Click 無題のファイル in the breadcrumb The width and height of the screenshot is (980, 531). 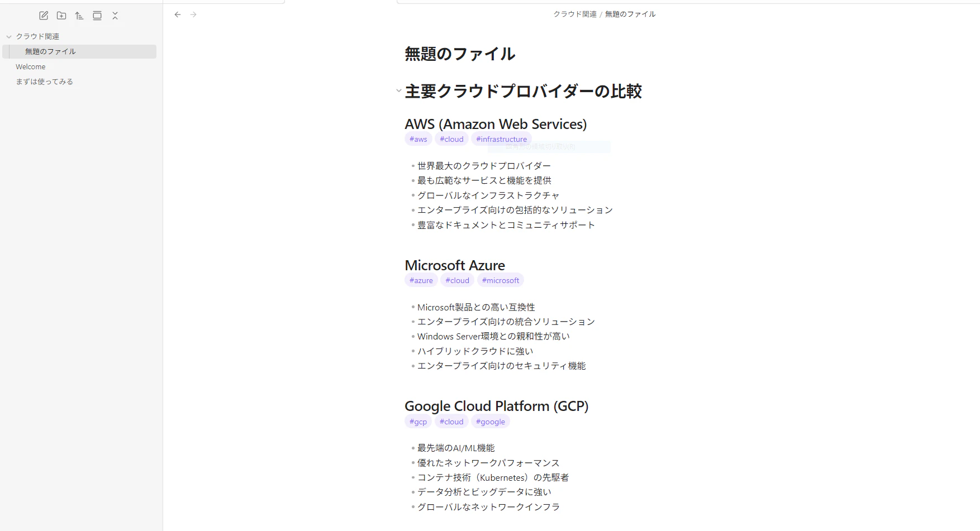click(x=630, y=14)
